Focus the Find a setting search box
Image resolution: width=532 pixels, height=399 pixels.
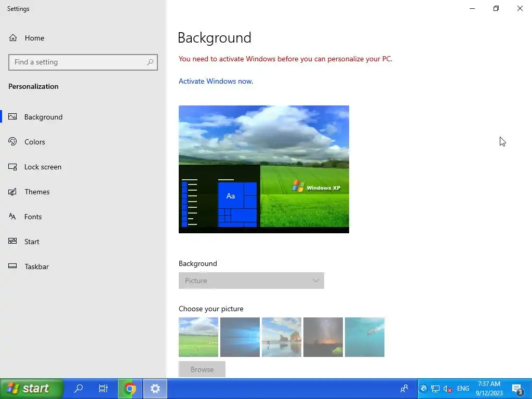point(83,62)
